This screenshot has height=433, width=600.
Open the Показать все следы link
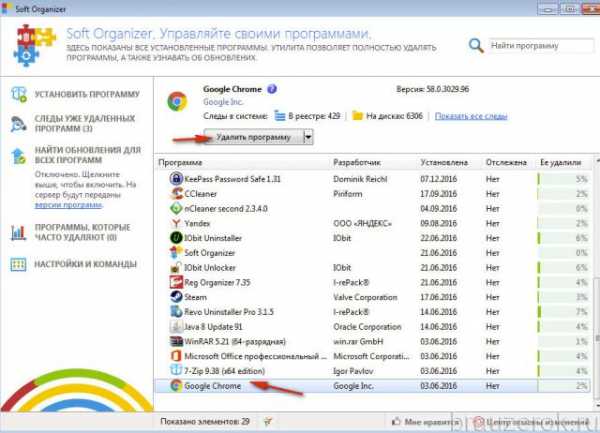click(x=471, y=116)
